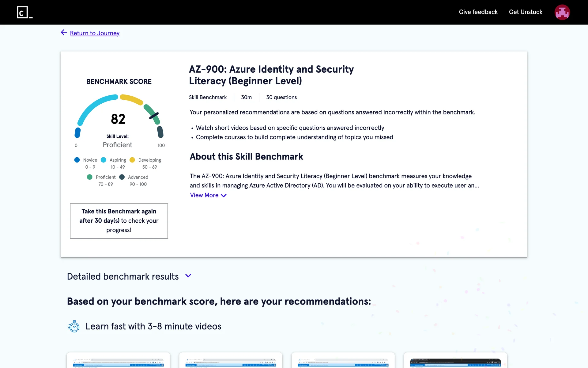The image size is (588, 368).
Task: Click the Aspiring light-blue legend dot
Action: (104, 160)
